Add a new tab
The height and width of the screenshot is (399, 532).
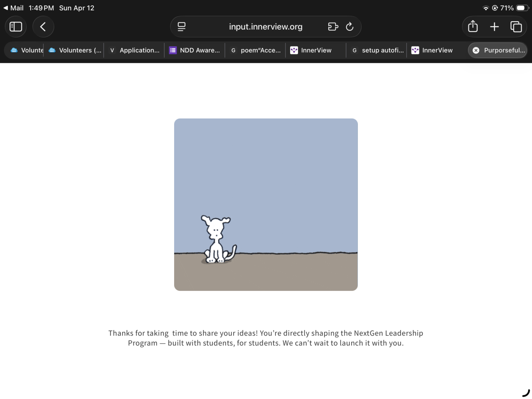[x=494, y=27]
